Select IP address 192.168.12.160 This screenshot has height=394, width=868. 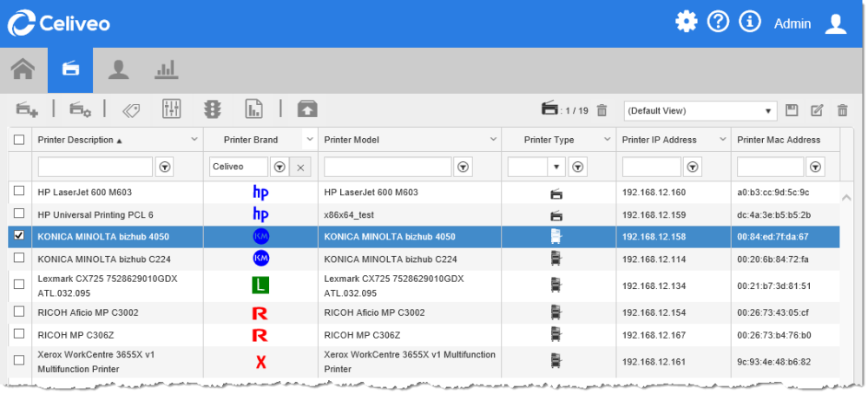[x=654, y=193]
